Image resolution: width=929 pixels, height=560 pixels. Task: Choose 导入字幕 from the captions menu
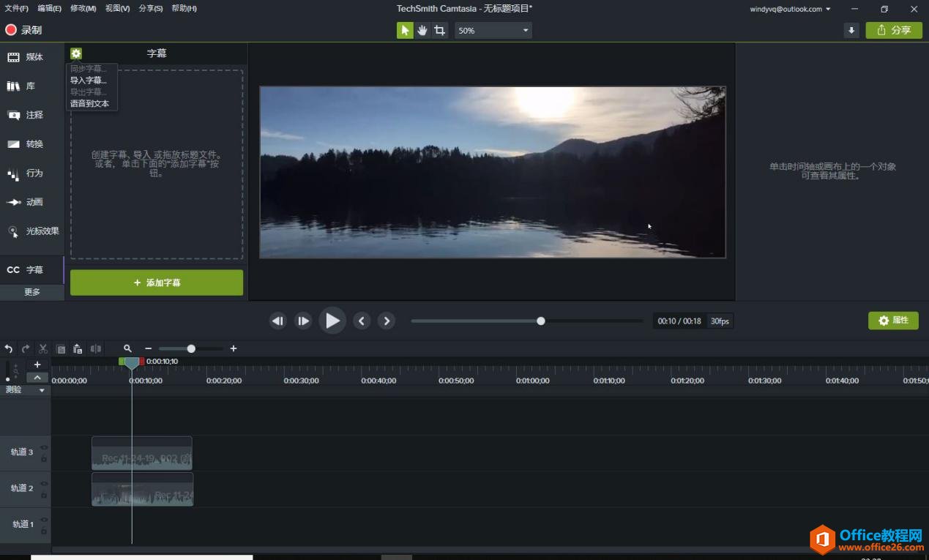[x=88, y=81]
